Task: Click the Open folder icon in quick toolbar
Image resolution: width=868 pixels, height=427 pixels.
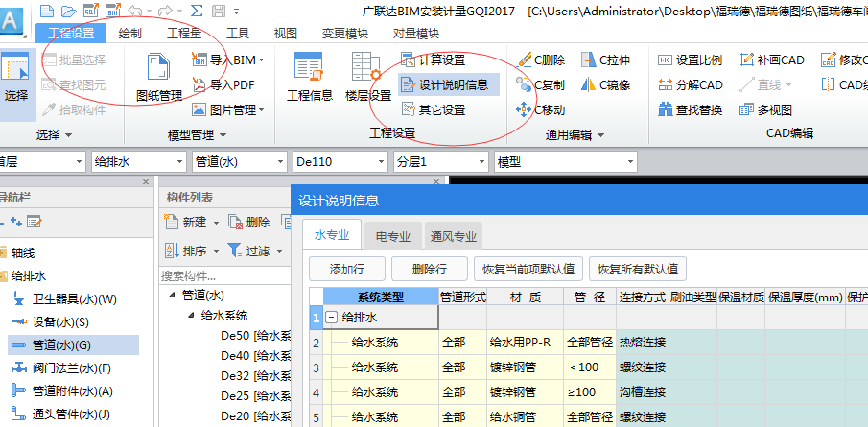Action: click(69, 10)
